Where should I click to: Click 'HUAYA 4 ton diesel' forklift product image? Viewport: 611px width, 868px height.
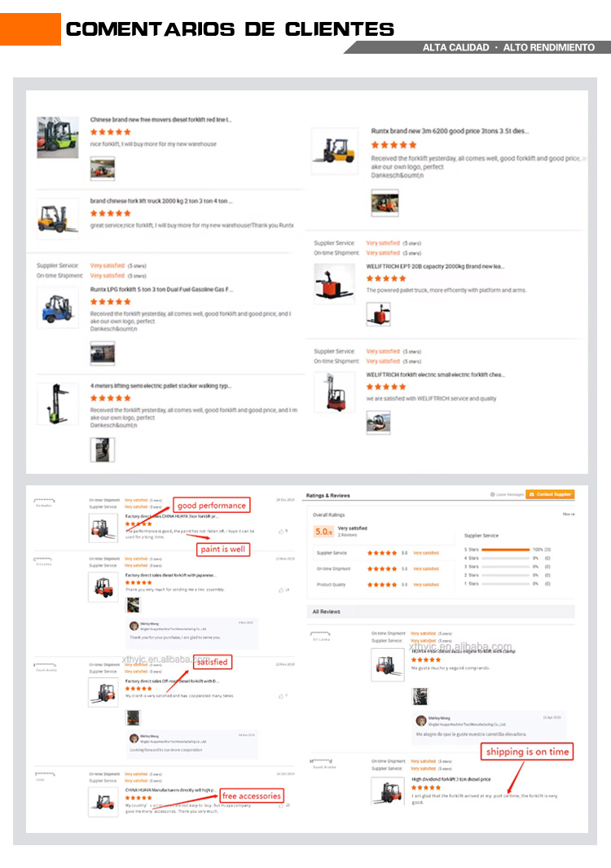click(388, 664)
